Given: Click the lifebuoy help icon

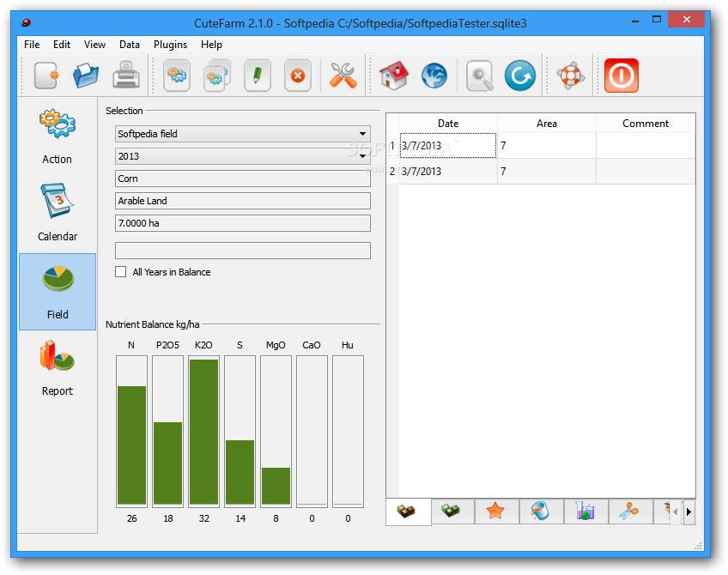Looking at the screenshot, I should pos(570,76).
